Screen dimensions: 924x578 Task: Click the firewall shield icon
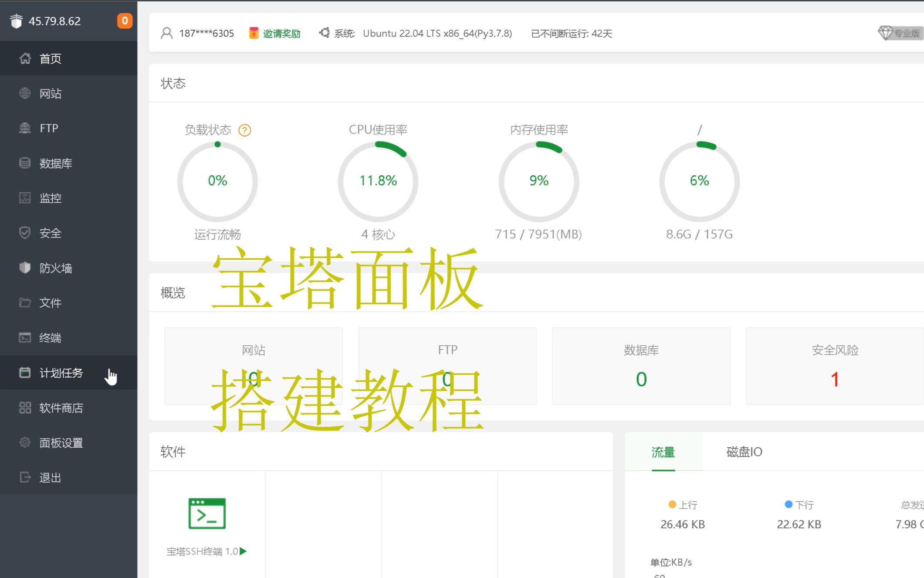point(25,268)
